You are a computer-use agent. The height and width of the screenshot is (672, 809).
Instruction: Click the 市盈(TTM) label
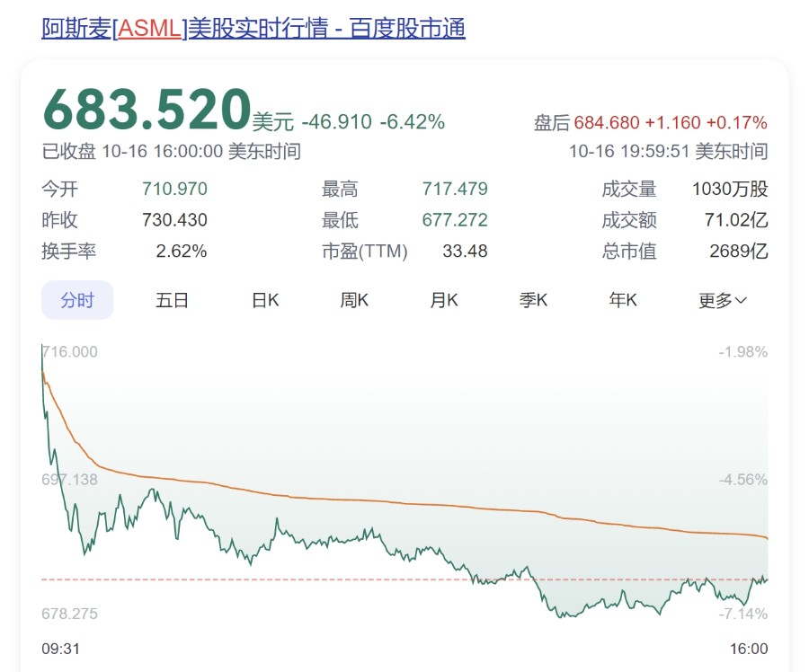[x=365, y=251]
